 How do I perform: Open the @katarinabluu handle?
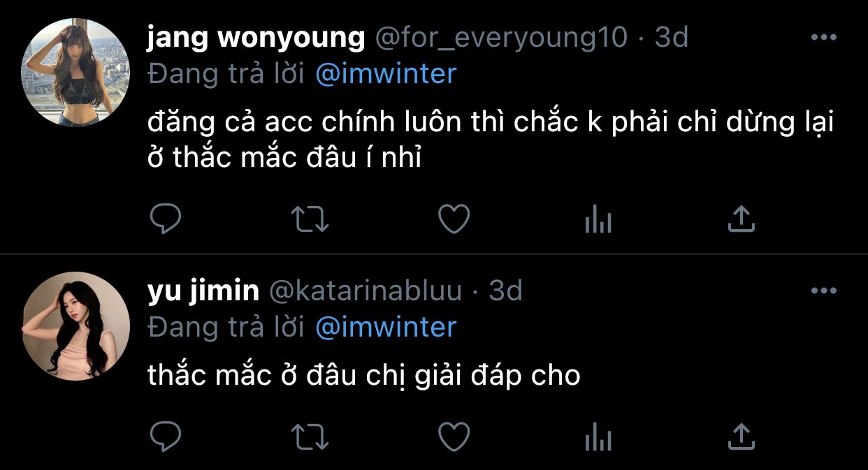pyautogui.click(x=366, y=291)
